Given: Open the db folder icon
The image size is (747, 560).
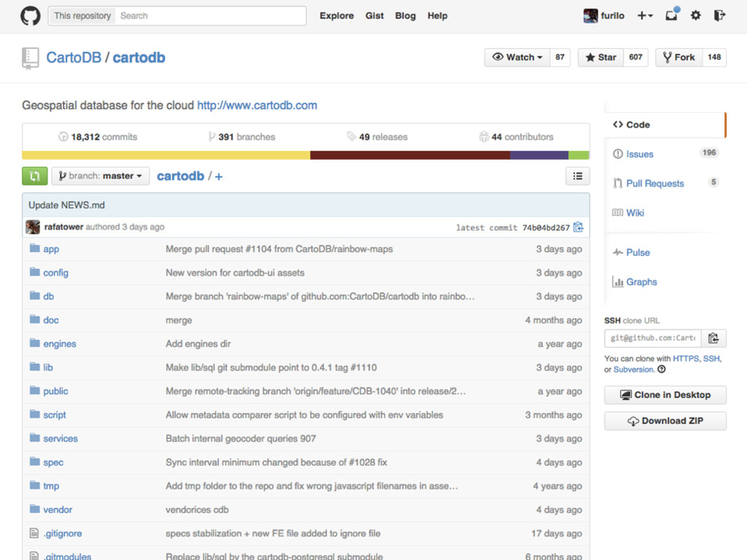Looking at the screenshot, I should coord(35,296).
